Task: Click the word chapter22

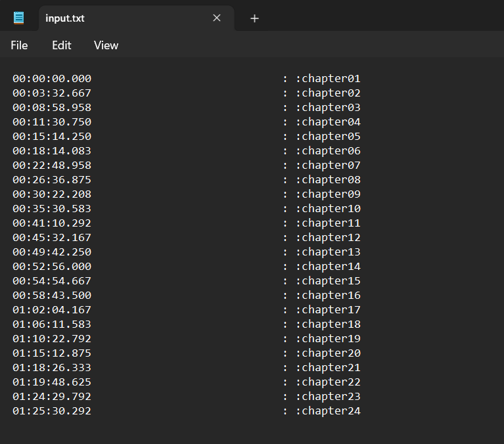Action: point(331,382)
